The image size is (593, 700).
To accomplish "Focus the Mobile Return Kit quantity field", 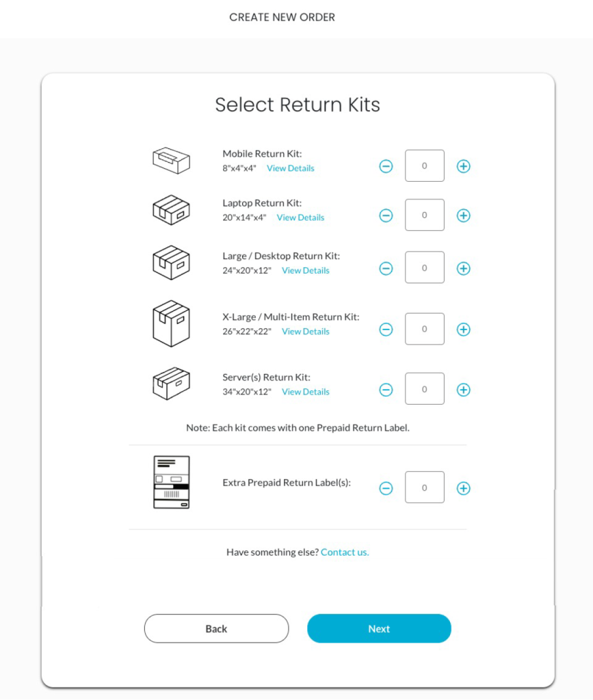I will coord(424,166).
